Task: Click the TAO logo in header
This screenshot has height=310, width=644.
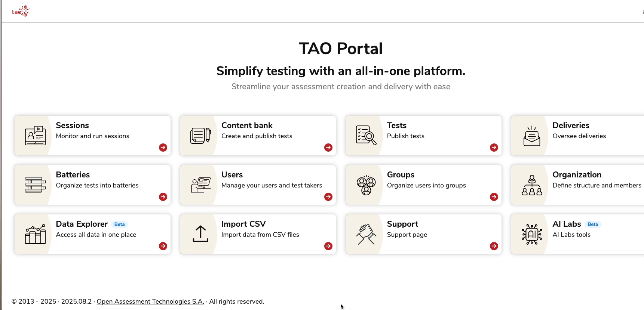Action: 20,11
